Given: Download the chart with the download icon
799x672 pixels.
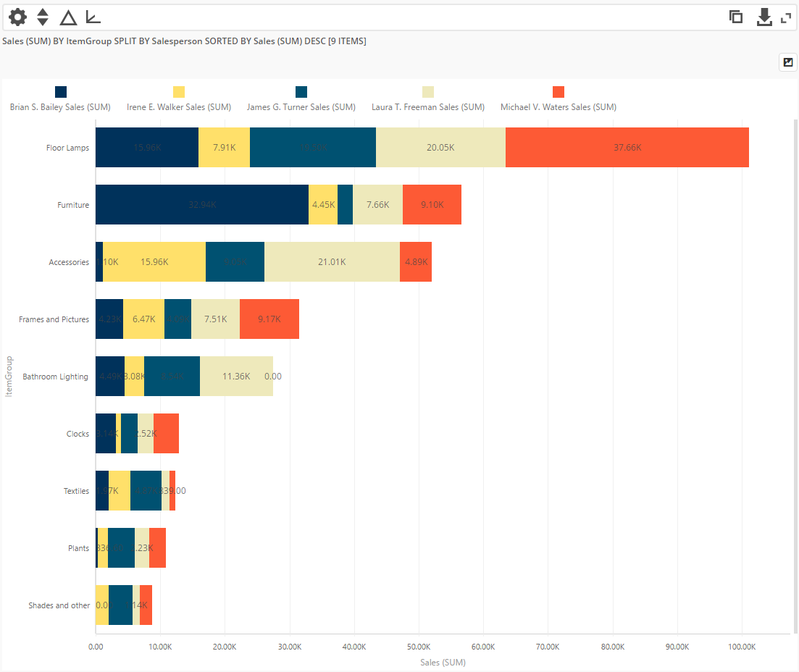Looking at the screenshot, I should 764,17.
